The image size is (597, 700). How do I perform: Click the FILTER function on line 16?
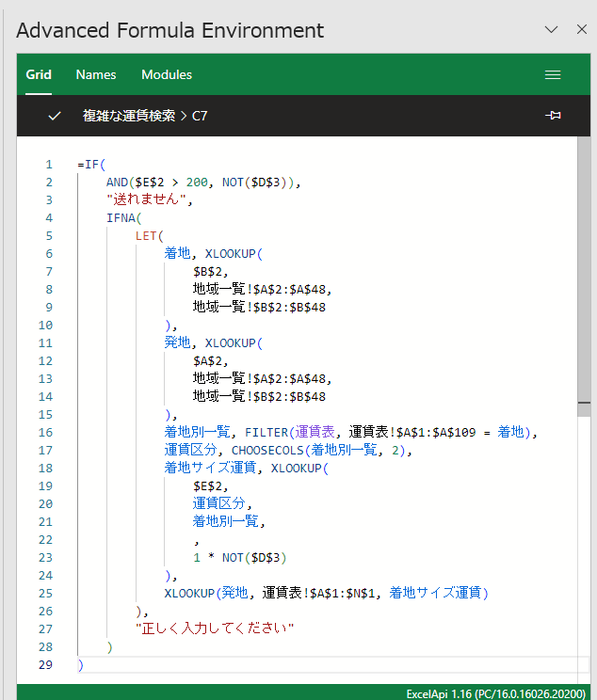pyautogui.click(x=266, y=432)
